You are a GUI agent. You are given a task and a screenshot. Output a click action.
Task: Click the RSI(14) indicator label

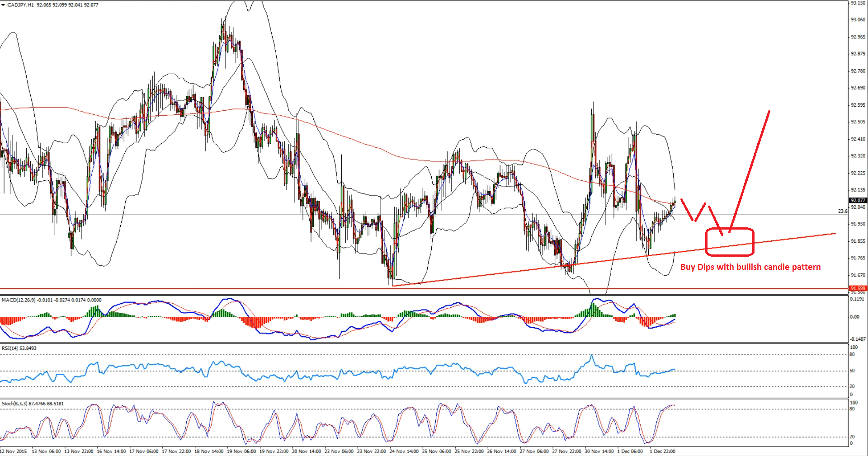tap(9, 348)
